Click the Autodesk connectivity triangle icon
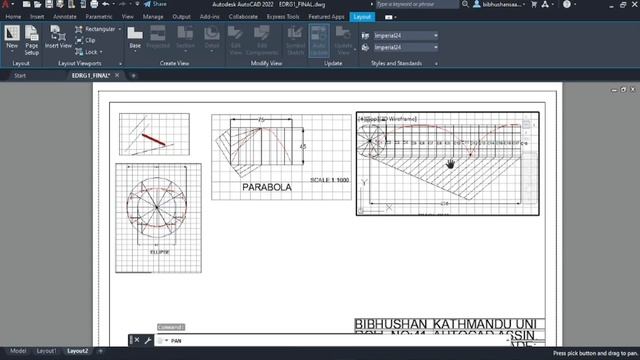The height and width of the screenshot is (360, 640). tap(545, 4)
